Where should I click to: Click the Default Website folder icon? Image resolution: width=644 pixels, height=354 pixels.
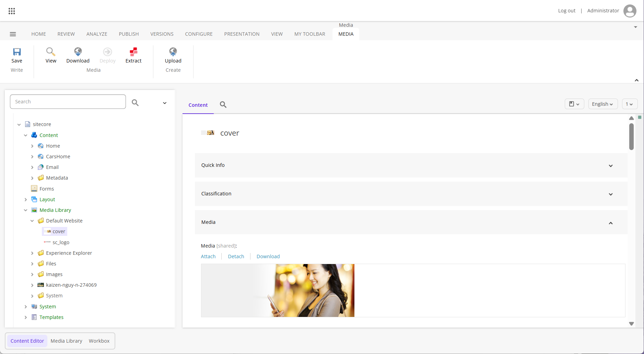coord(41,221)
